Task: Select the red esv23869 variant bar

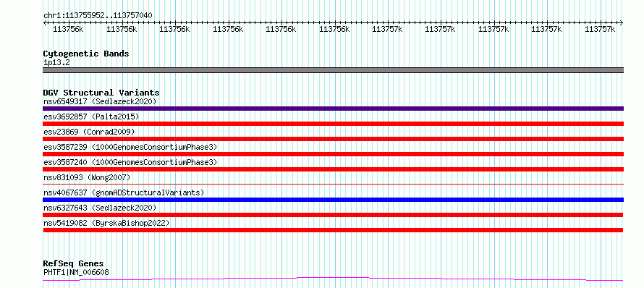Action: coord(333,139)
